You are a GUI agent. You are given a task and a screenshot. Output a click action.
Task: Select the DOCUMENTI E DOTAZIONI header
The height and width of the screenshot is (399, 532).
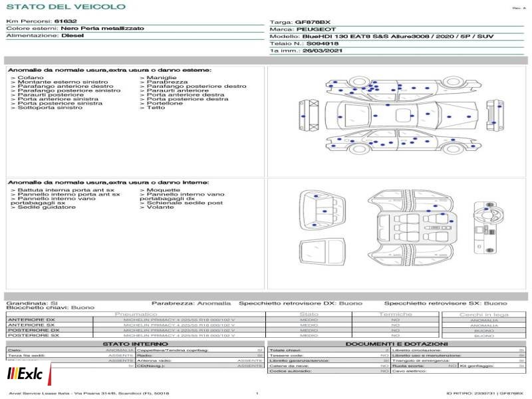(396, 344)
